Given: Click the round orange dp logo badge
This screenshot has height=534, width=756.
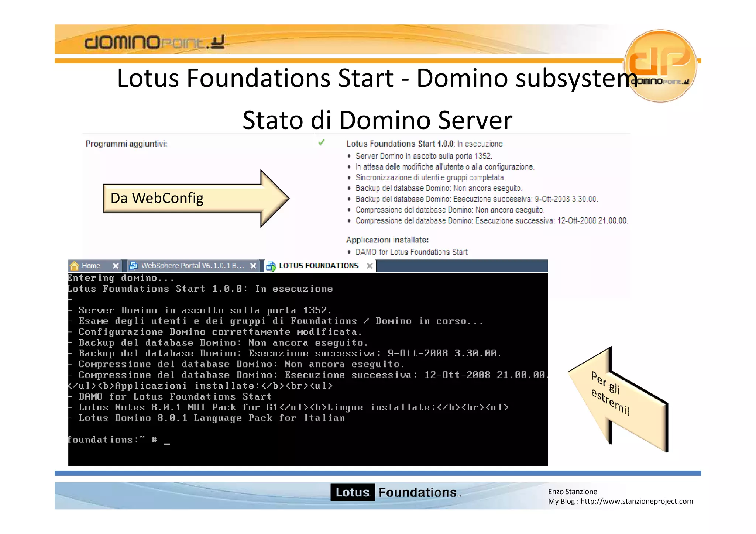Looking at the screenshot, I should [x=660, y=65].
